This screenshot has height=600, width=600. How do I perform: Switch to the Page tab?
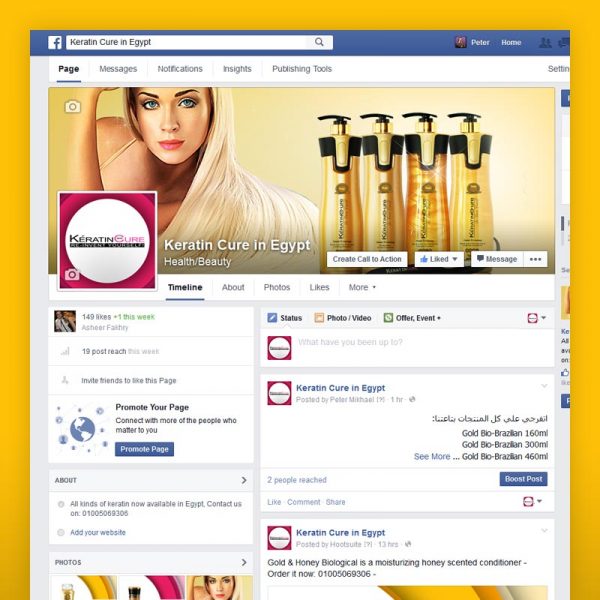pos(69,69)
